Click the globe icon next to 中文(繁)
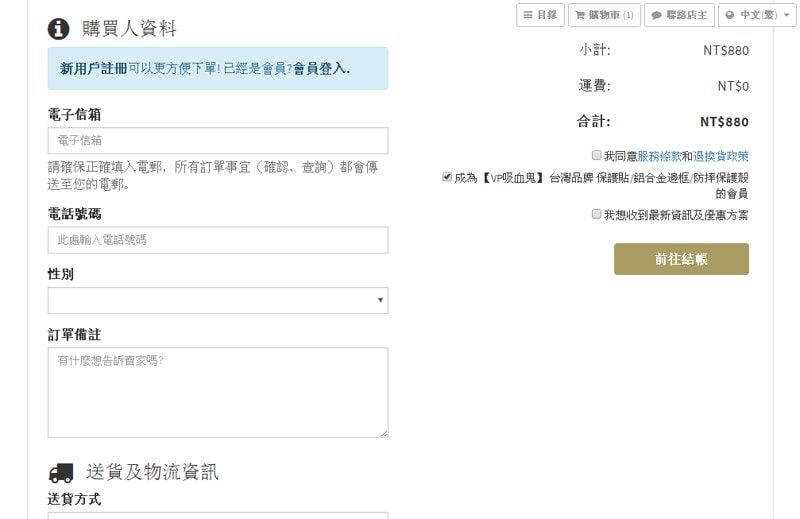 pyautogui.click(x=730, y=15)
